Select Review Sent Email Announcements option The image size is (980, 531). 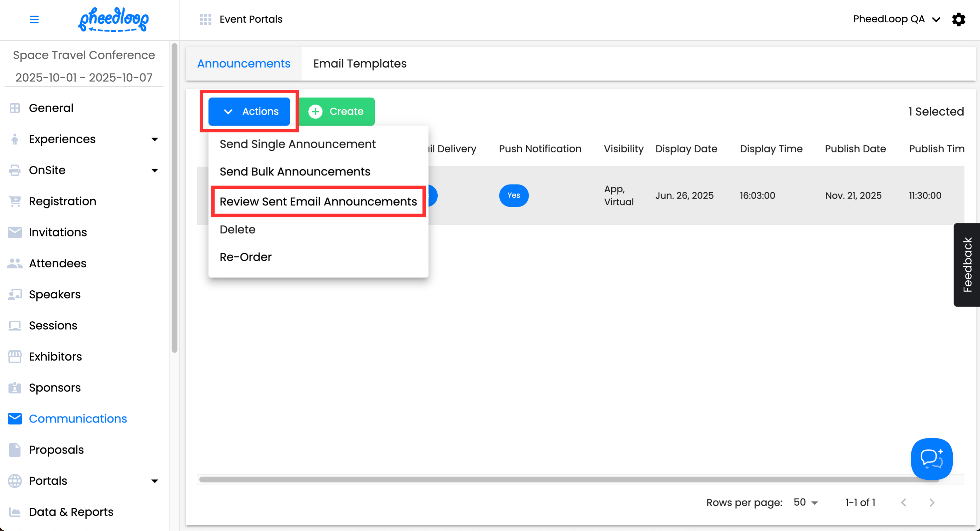[x=318, y=202]
